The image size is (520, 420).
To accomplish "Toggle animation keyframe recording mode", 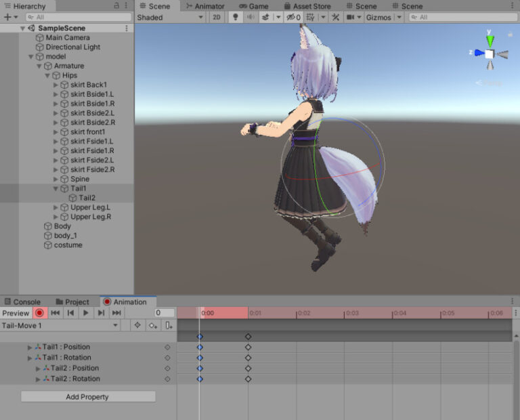I will pyautogui.click(x=39, y=313).
